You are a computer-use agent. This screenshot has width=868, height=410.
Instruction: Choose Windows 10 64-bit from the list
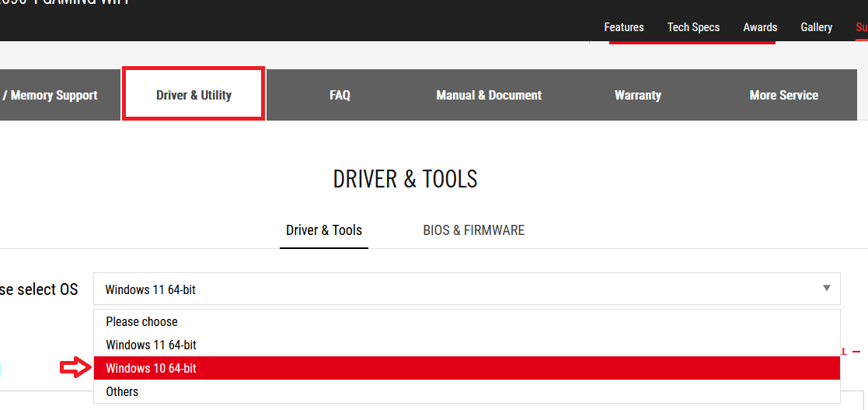[466, 368]
